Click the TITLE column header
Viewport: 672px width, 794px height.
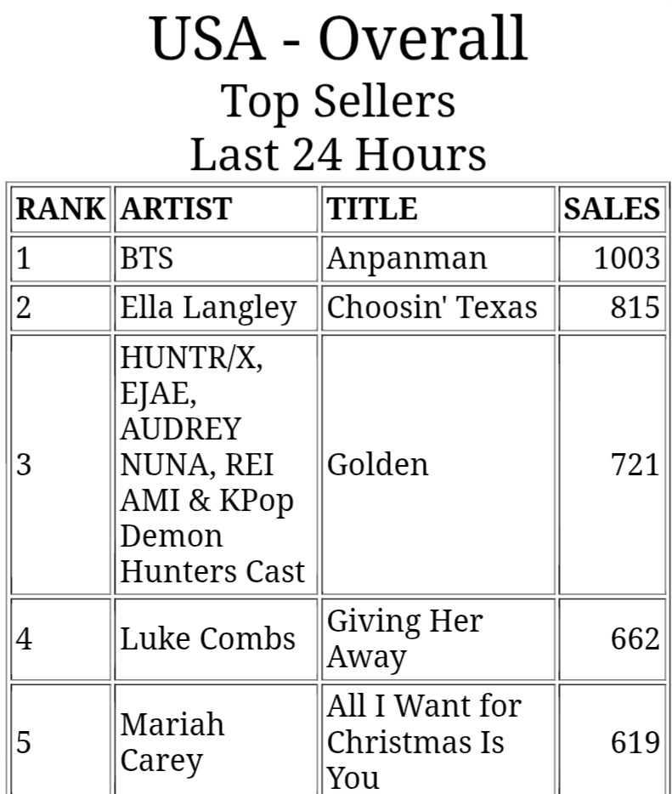tap(373, 209)
